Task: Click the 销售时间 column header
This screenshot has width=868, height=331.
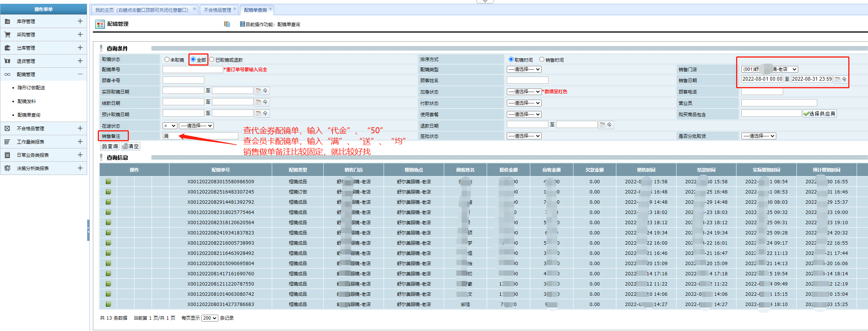Action: (x=646, y=170)
